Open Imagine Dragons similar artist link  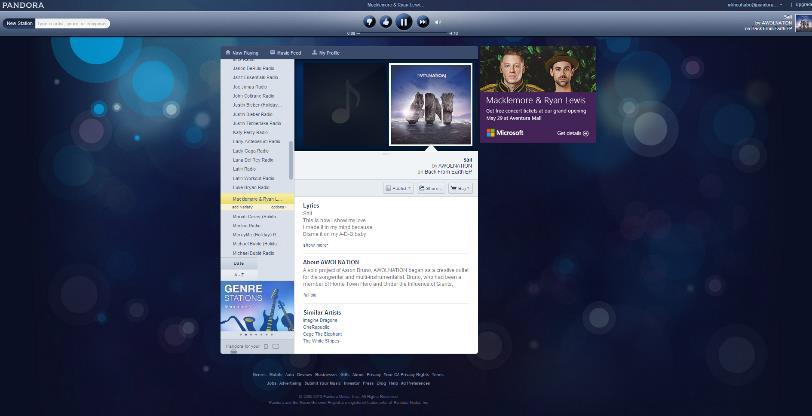point(321,320)
